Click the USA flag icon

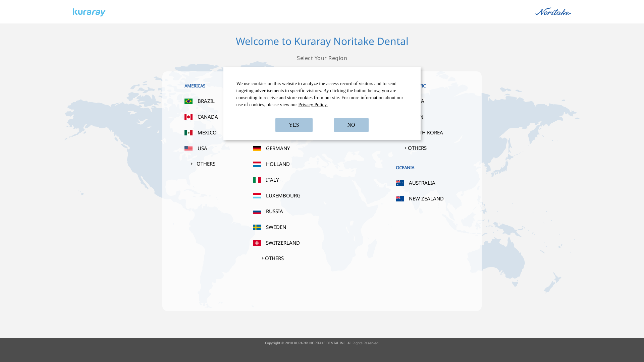click(189, 148)
